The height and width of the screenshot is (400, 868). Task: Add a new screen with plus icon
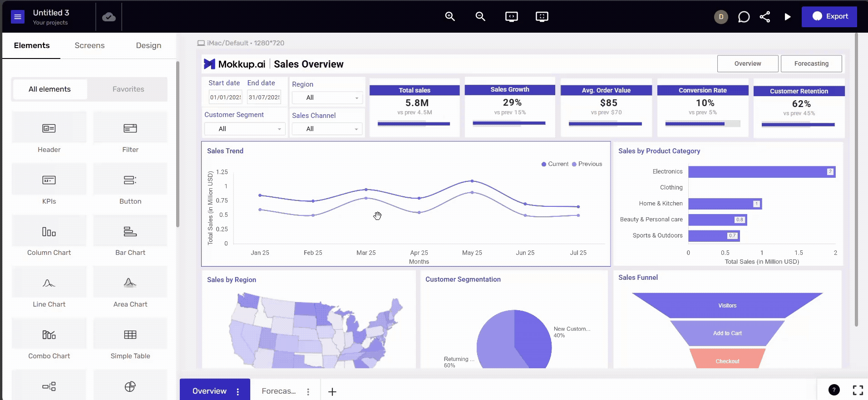(332, 392)
